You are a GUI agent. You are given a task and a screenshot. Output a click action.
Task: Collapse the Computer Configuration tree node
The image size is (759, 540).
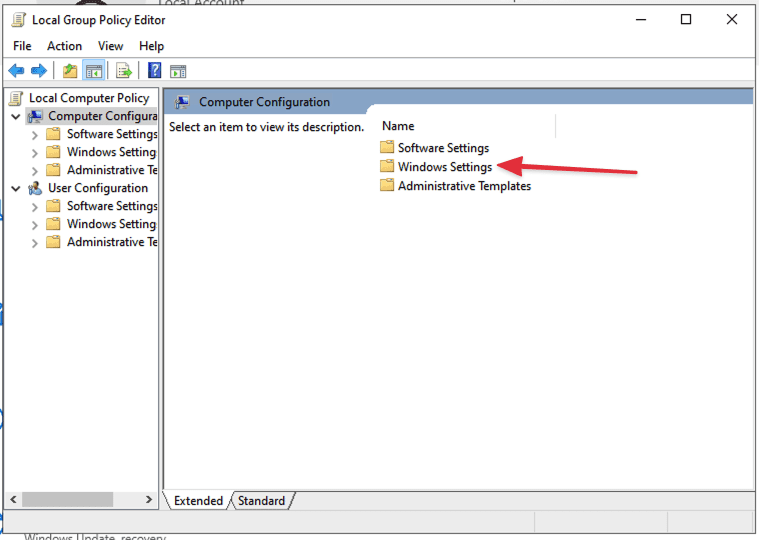pyautogui.click(x=16, y=116)
